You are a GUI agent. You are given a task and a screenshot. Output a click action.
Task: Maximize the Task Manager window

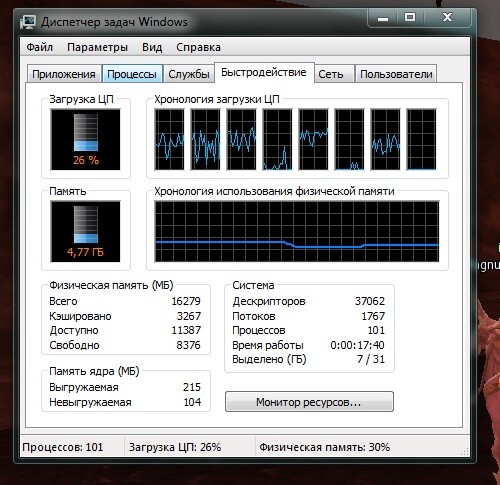[x=410, y=18]
